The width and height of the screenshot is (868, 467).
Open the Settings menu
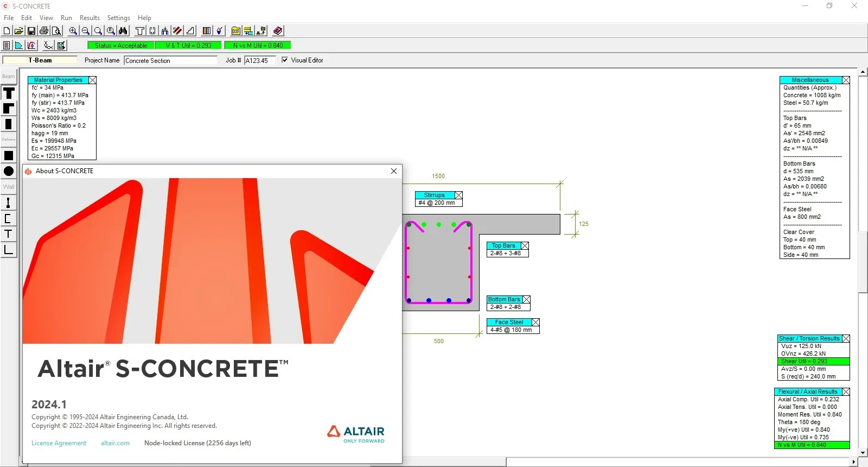click(119, 18)
